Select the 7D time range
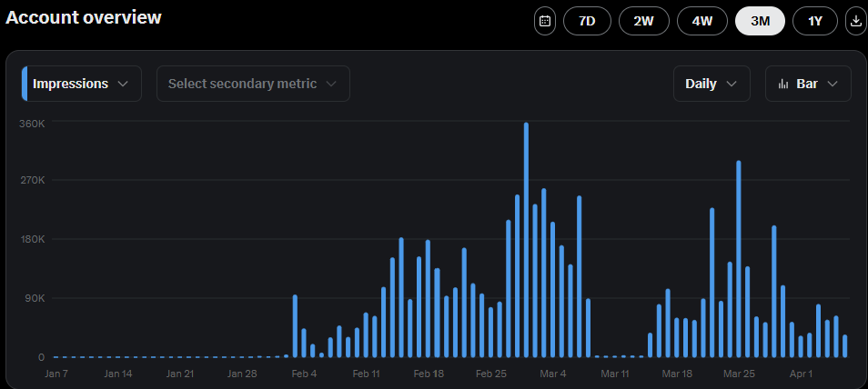The width and height of the screenshot is (868, 389). tap(587, 22)
